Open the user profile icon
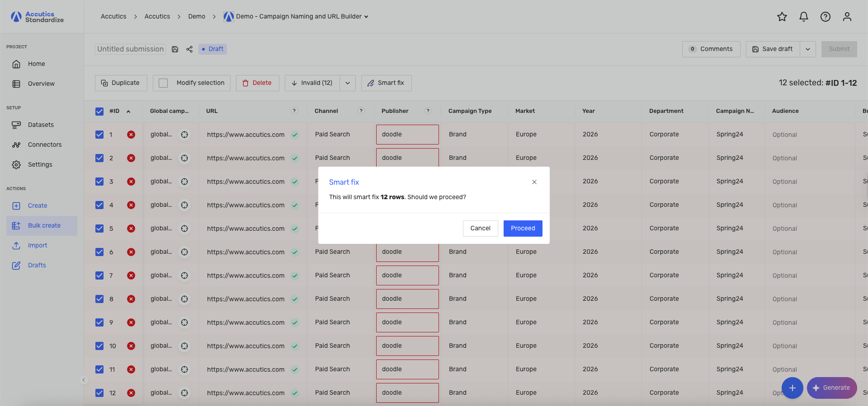The width and height of the screenshot is (868, 406). click(x=847, y=17)
